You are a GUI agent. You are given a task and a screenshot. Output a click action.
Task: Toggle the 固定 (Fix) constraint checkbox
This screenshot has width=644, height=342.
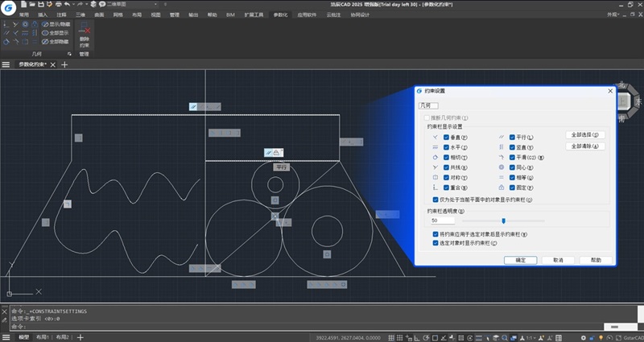coord(512,187)
